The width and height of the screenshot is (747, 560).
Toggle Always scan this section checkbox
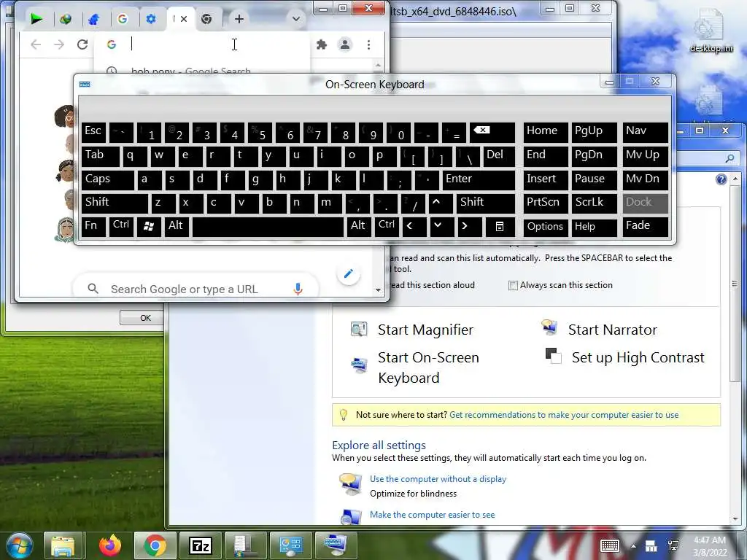click(x=513, y=285)
